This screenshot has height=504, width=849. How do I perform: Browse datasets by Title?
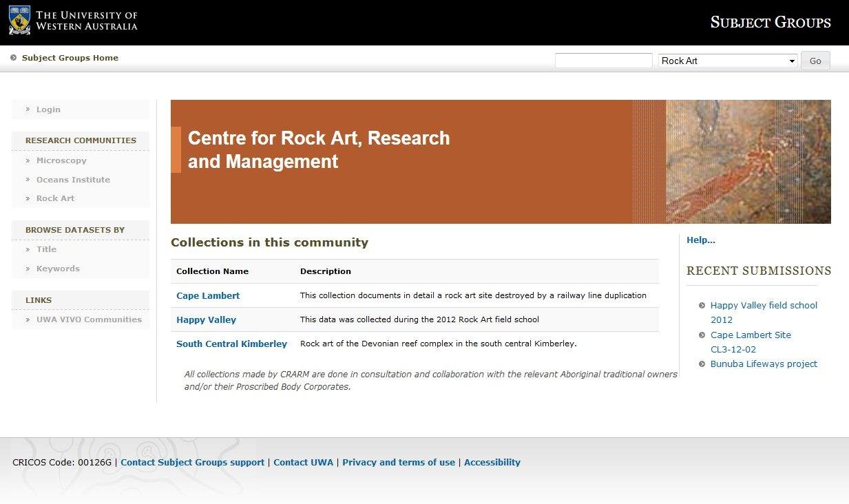point(46,249)
